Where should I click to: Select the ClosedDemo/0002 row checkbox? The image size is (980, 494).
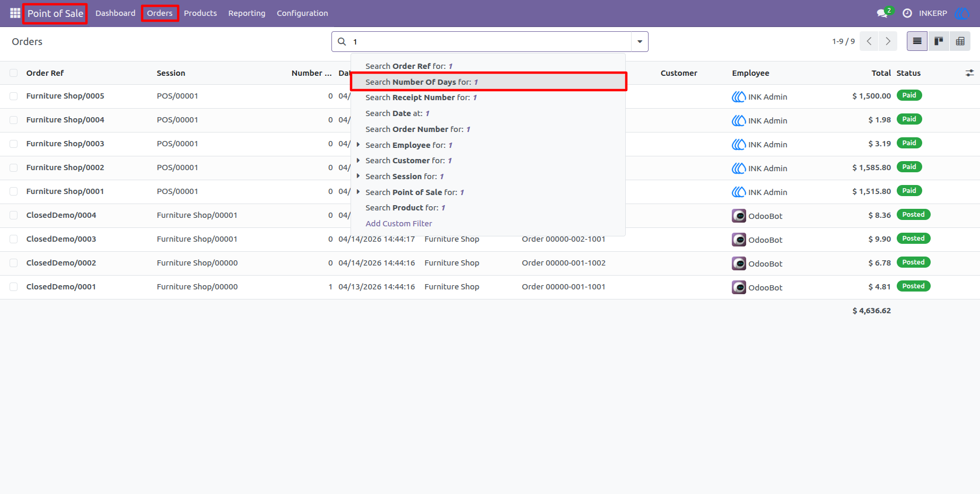[14, 263]
